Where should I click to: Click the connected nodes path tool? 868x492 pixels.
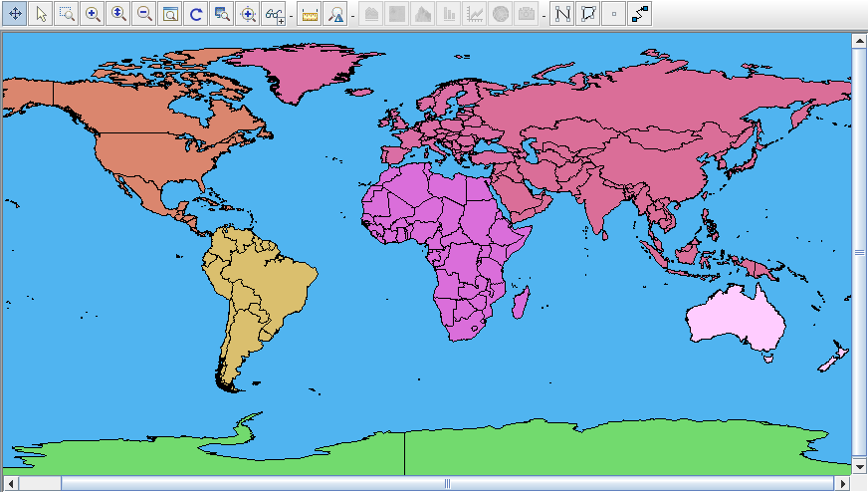[x=640, y=14]
